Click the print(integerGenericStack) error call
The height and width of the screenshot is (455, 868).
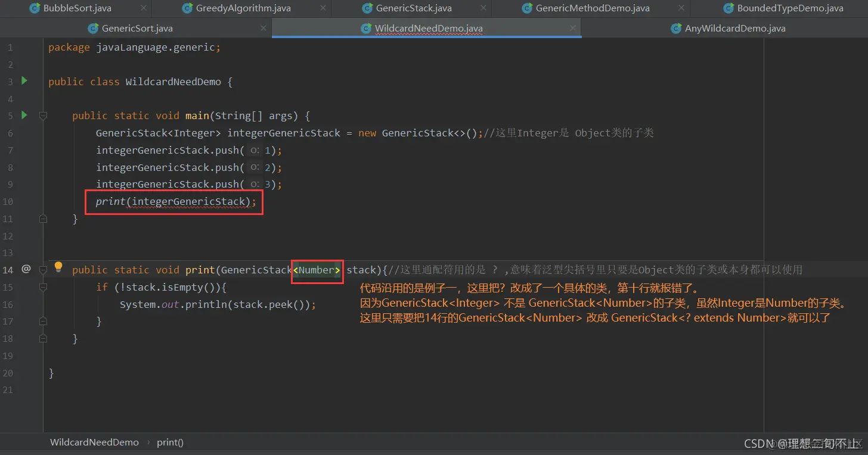click(176, 201)
